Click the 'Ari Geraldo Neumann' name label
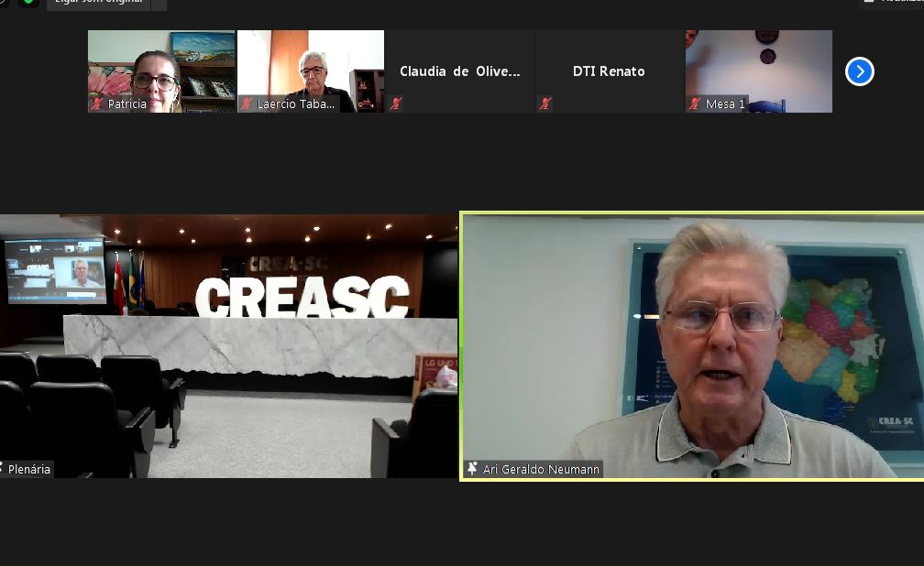Image resolution: width=924 pixels, height=566 pixels. [541, 469]
